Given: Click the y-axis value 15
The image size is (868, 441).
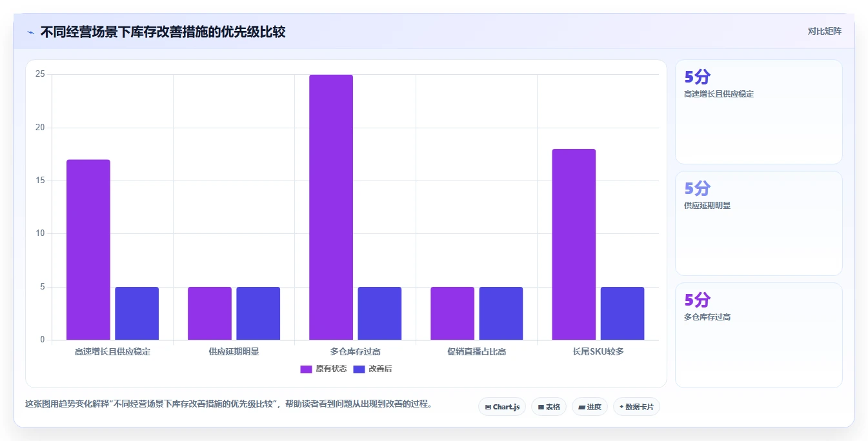Looking at the screenshot, I should tap(40, 181).
